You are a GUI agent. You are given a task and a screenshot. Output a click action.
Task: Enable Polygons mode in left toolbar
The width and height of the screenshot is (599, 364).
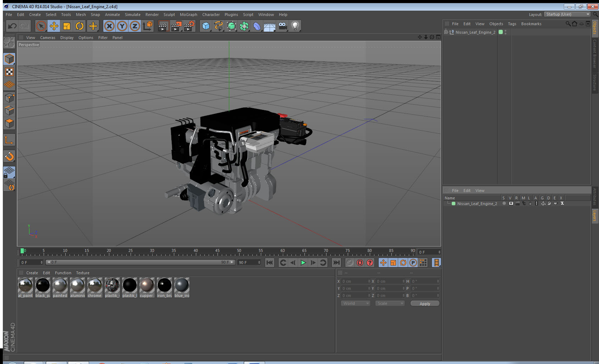pos(9,123)
